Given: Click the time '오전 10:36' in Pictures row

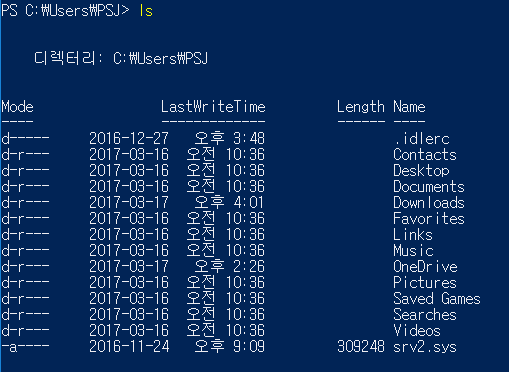Looking at the screenshot, I should point(226,283).
